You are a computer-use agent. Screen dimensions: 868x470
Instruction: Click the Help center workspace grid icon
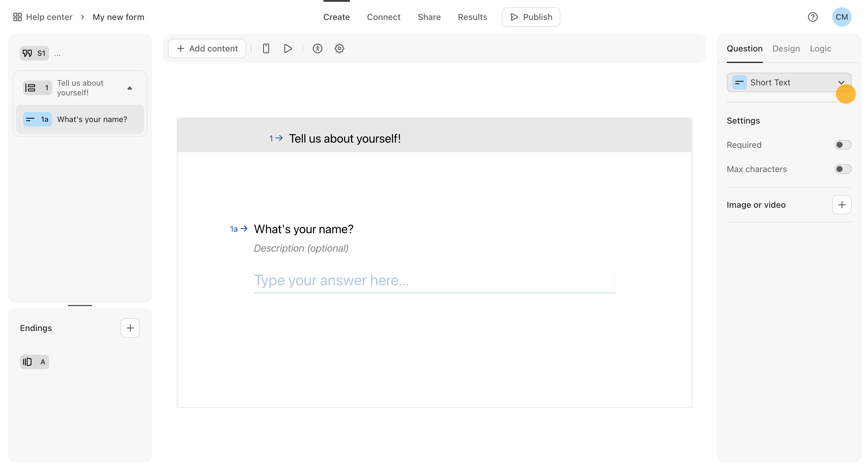18,17
